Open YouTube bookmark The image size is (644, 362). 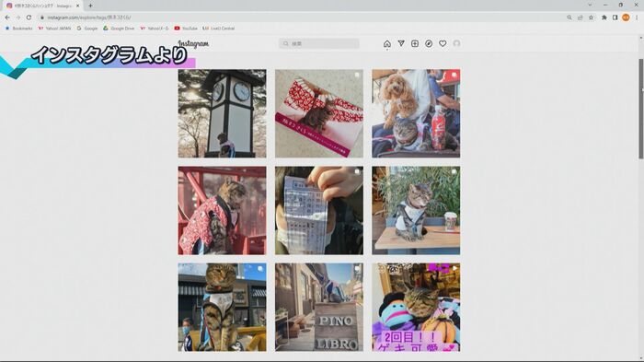tap(186, 29)
